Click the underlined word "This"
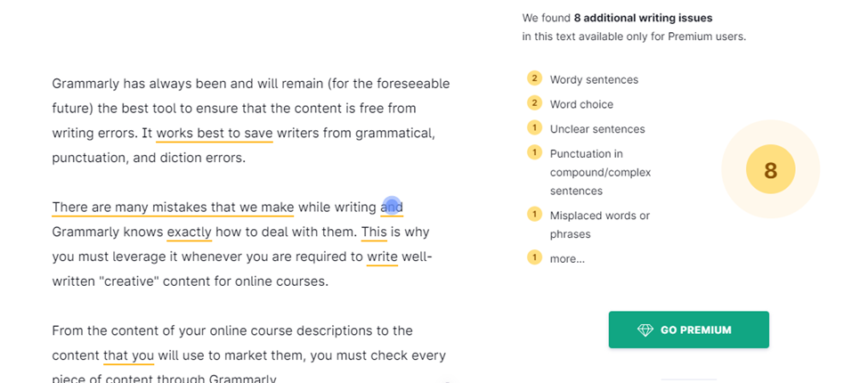This screenshot has height=383, width=868. [374, 232]
